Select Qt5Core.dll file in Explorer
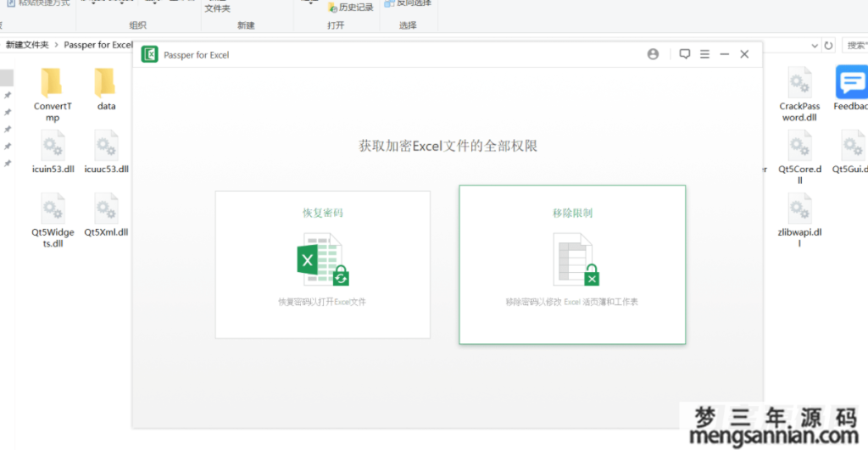 click(799, 157)
